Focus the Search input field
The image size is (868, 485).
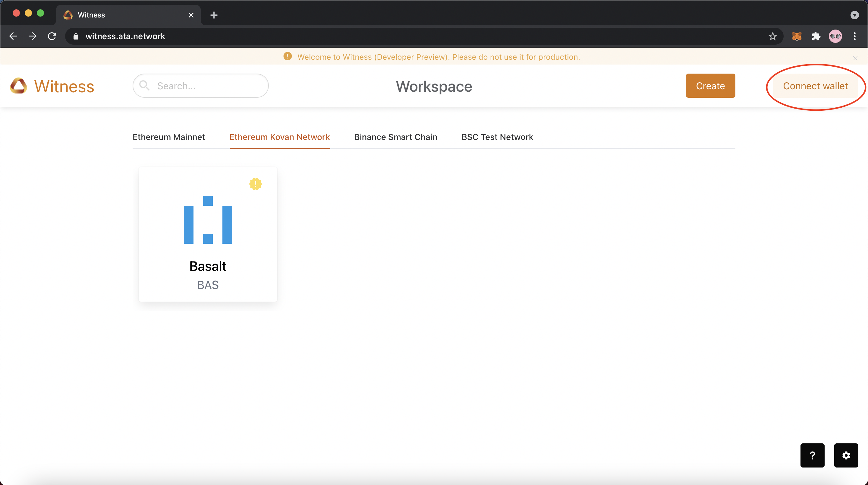(x=206, y=86)
